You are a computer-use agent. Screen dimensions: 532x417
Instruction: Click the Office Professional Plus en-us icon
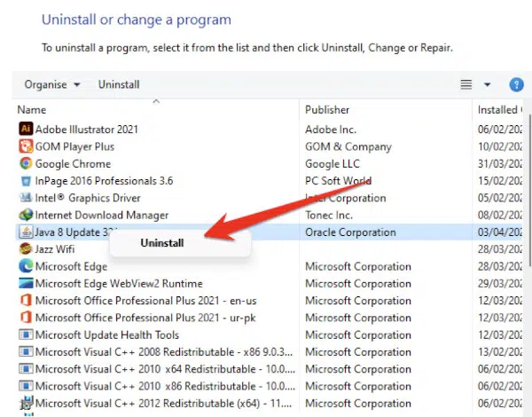coord(26,300)
